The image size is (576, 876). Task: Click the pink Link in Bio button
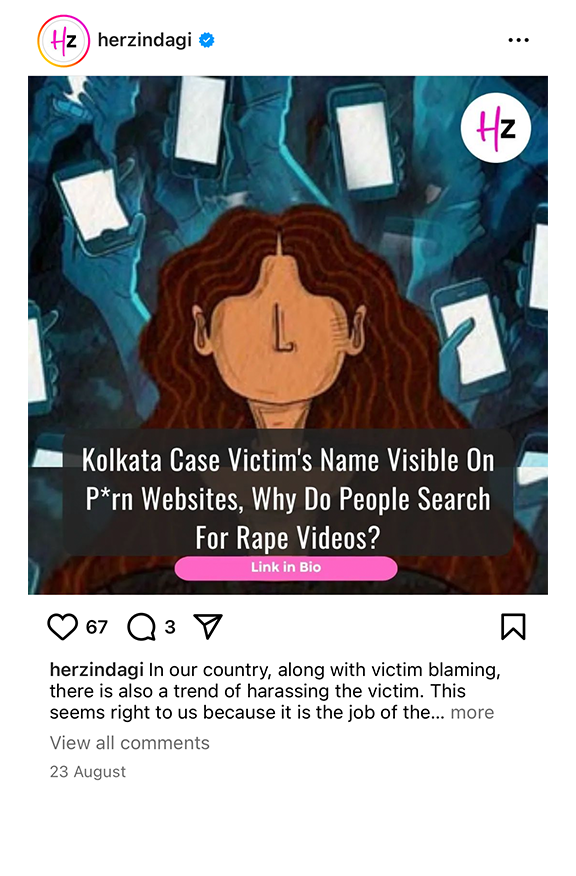(x=286, y=568)
